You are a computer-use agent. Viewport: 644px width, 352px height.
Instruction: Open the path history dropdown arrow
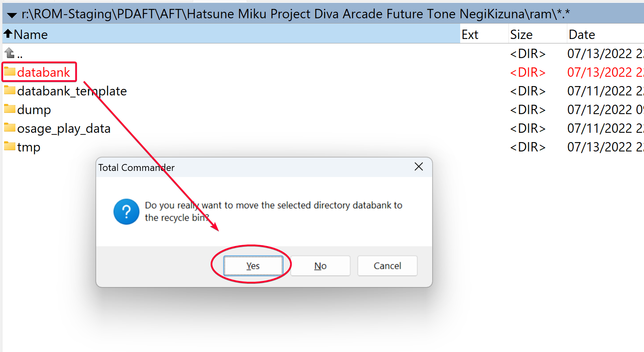tap(12, 15)
